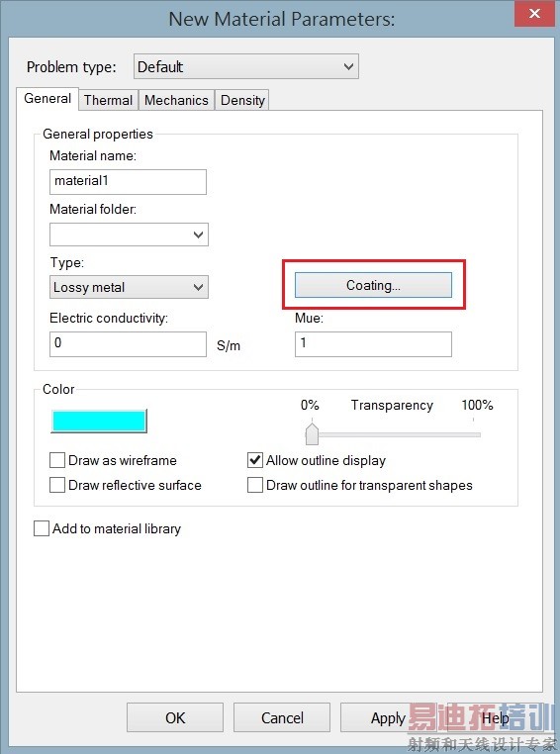Image resolution: width=560 pixels, height=754 pixels.
Task: Click in the Material name field
Action: (128, 182)
